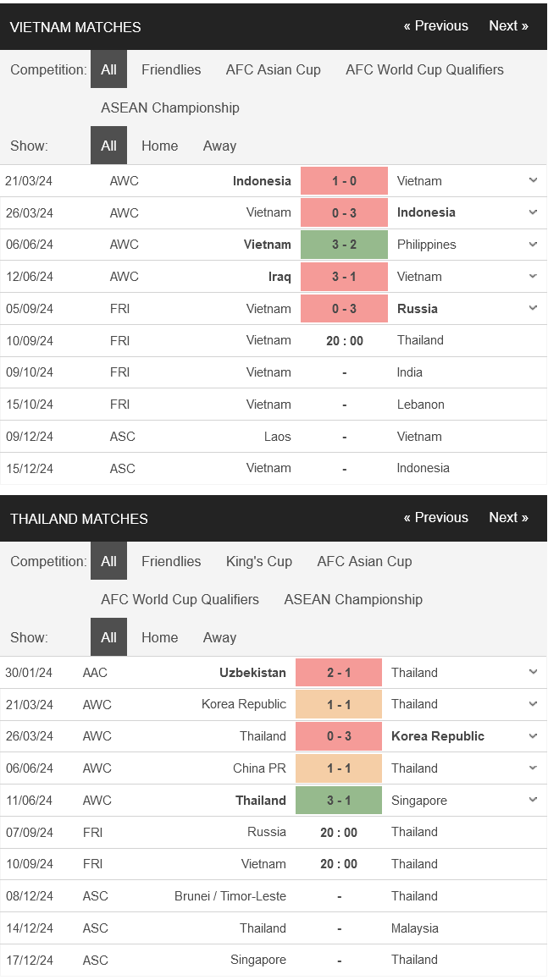The image size is (548, 980).
Task: Expand the Thailand 3-1 Singapore match chevron
Action: tap(533, 800)
